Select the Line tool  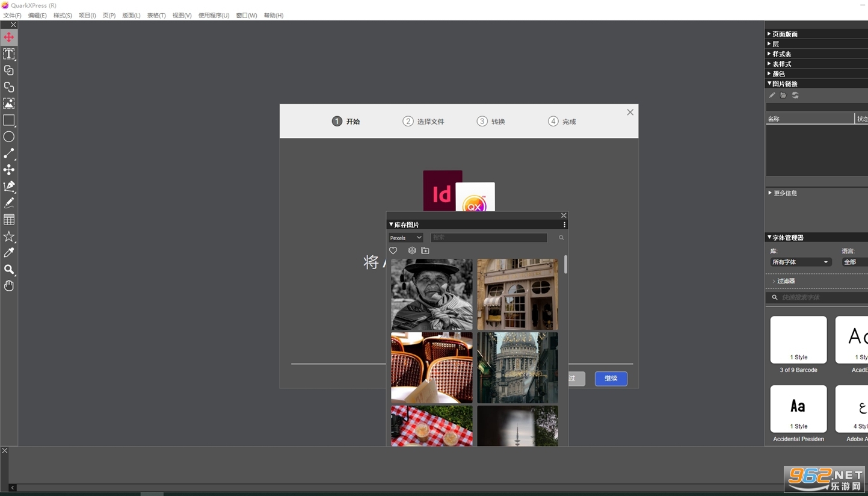[x=9, y=153]
